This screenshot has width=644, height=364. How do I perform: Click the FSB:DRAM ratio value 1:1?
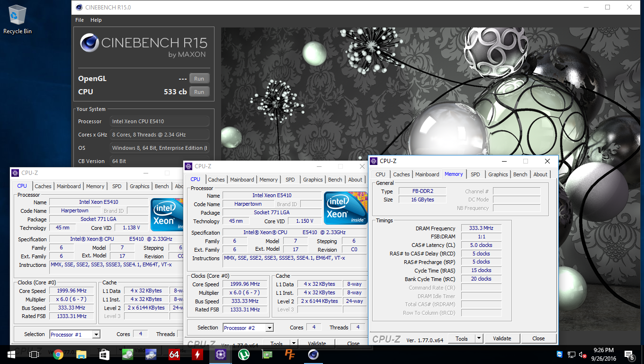[482, 237]
